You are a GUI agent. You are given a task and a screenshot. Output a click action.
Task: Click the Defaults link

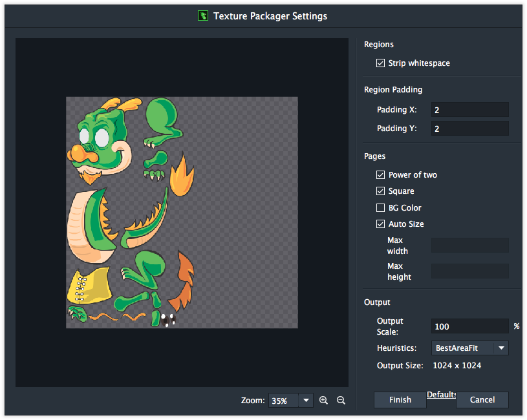click(x=443, y=394)
